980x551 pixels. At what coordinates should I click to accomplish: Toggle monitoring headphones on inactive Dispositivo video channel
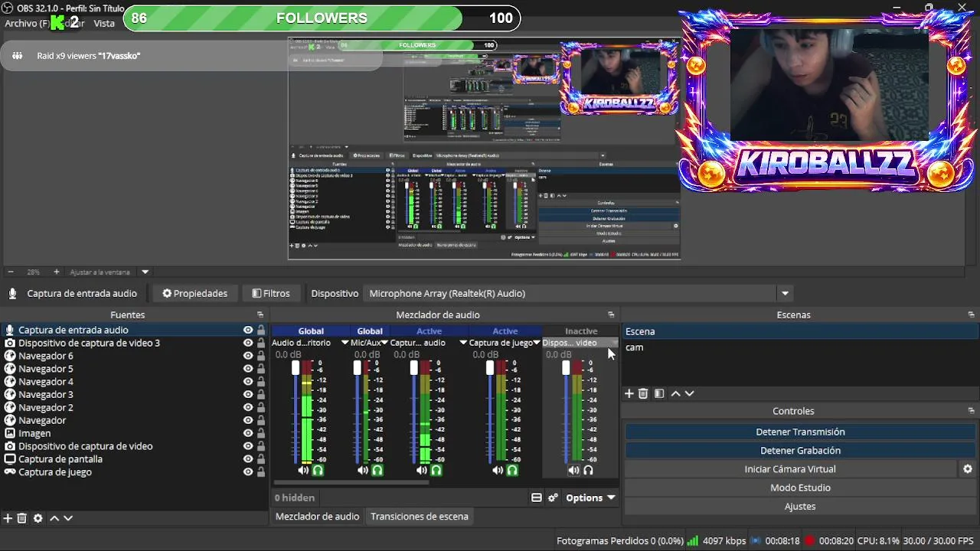click(x=588, y=470)
